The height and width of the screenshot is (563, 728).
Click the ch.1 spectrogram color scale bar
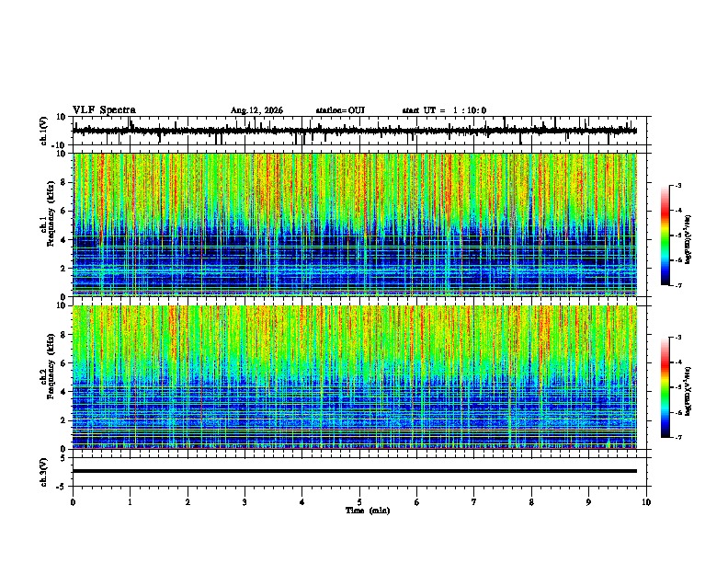click(665, 236)
